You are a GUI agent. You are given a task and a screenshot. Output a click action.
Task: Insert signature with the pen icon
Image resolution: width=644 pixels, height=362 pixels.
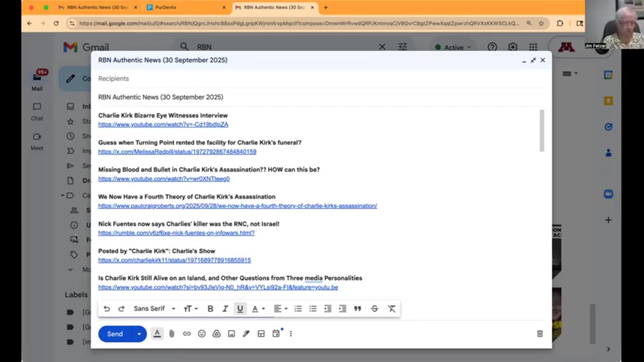[x=246, y=333]
